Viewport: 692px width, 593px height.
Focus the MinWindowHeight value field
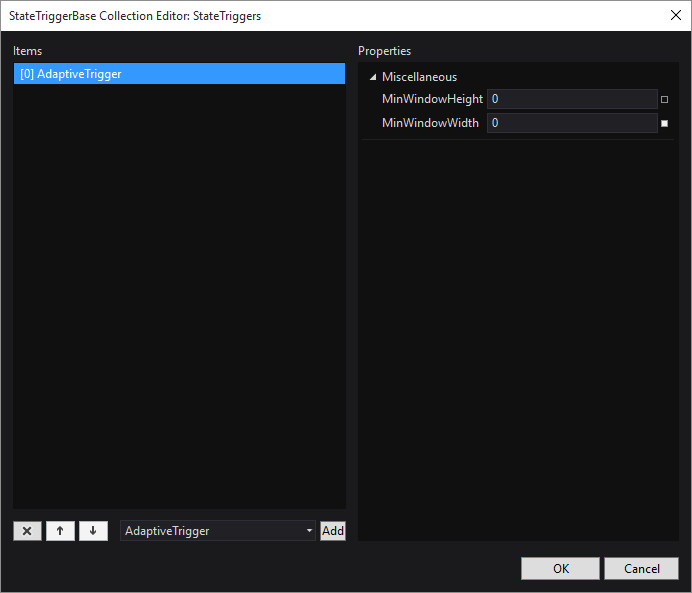tap(572, 99)
